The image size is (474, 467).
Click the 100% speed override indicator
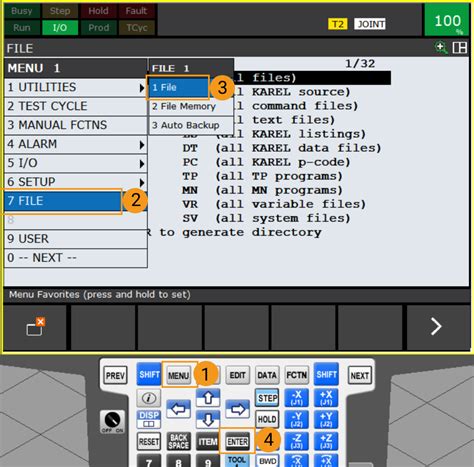(447, 21)
